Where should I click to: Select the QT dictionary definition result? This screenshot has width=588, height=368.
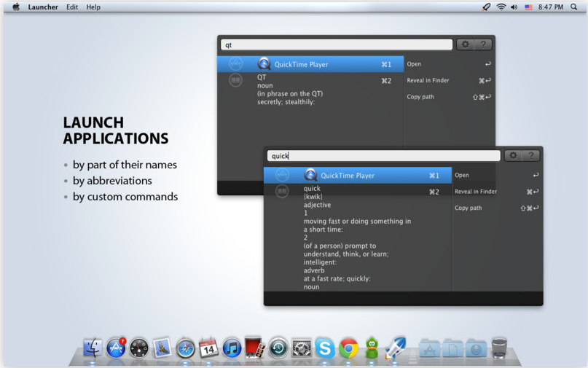point(310,90)
